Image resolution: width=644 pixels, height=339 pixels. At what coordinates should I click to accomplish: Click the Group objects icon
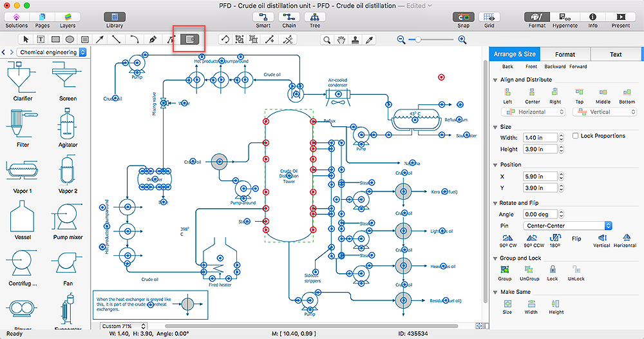(x=504, y=270)
